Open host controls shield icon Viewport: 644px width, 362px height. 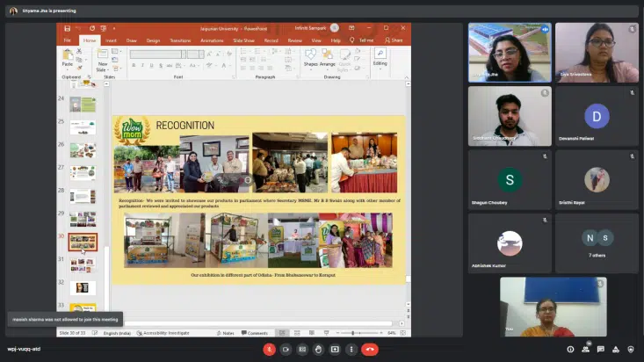[632, 349]
